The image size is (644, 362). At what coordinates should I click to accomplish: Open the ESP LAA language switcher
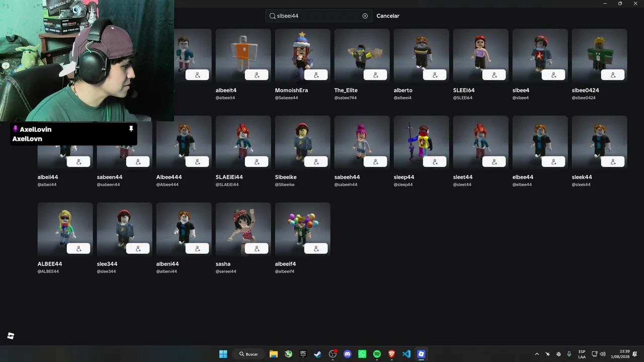pos(582,354)
